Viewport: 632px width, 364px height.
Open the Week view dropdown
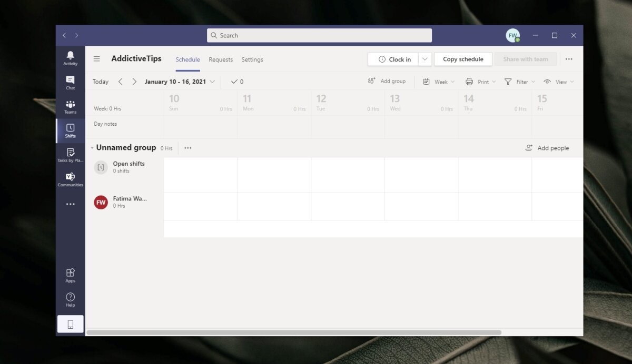(440, 82)
